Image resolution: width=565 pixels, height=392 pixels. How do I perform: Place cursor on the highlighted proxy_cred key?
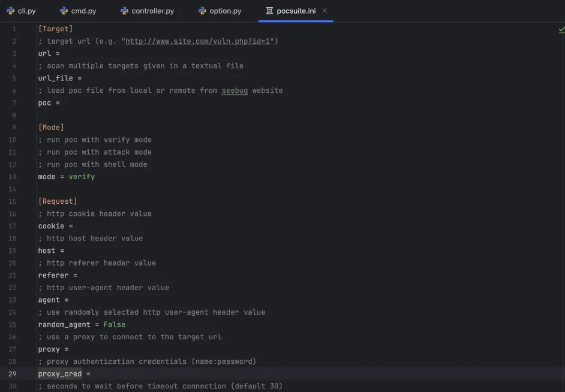[59, 374]
